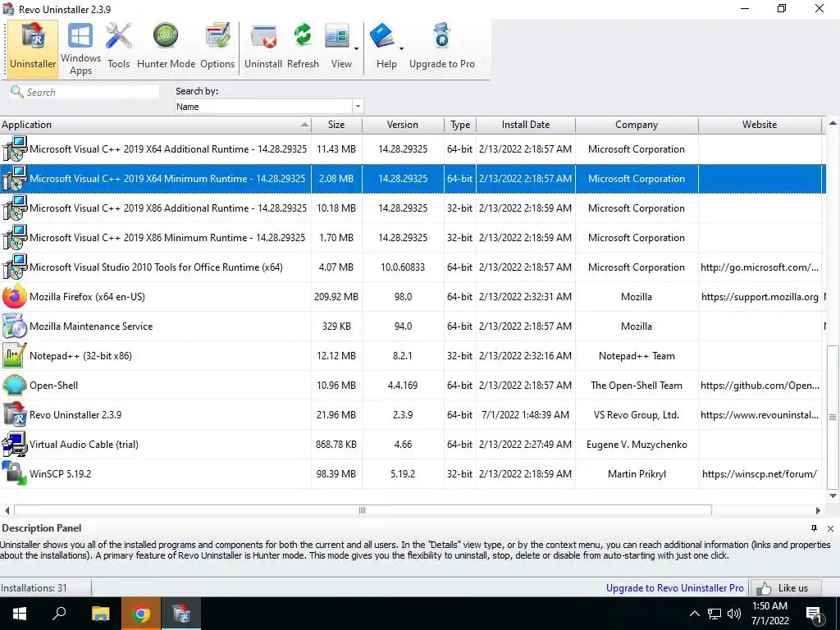
Task: Select the Notepad++ icon
Action: (15, 355)
